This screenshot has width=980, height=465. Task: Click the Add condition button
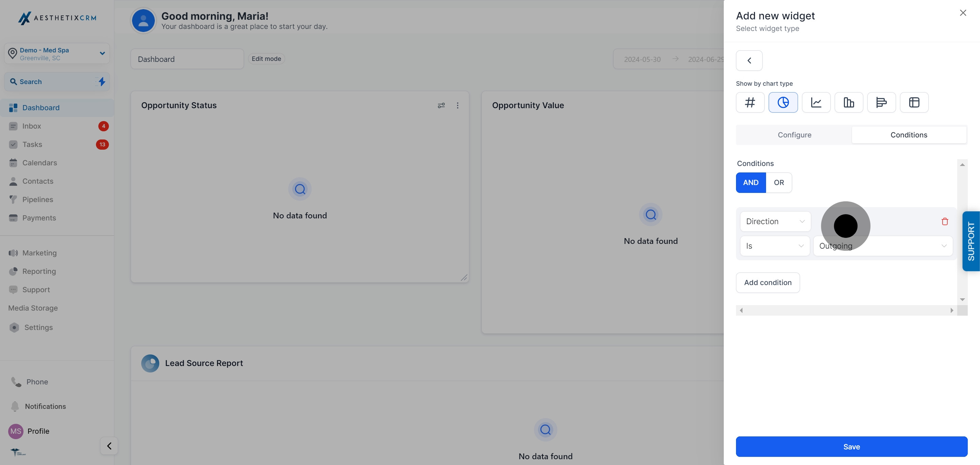pos(768,282)
